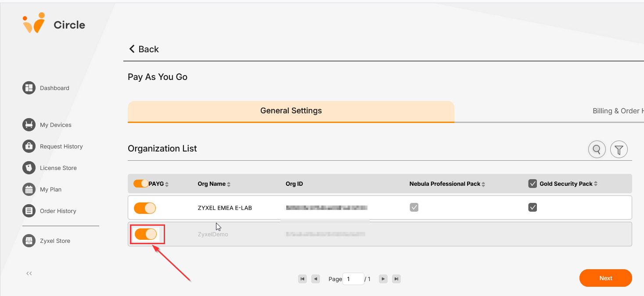
Task: Sort Gold Security Pack column arrows
Action: click(x=596, y=184)
